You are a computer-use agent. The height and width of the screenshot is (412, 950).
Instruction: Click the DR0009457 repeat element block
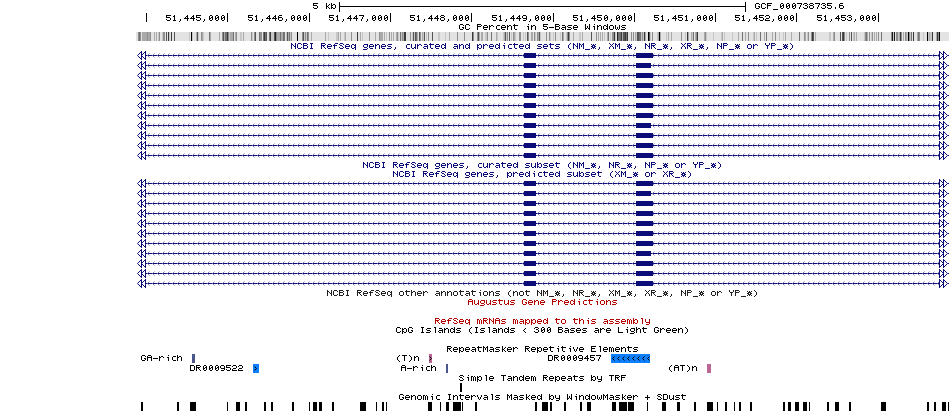coord(631,357)
